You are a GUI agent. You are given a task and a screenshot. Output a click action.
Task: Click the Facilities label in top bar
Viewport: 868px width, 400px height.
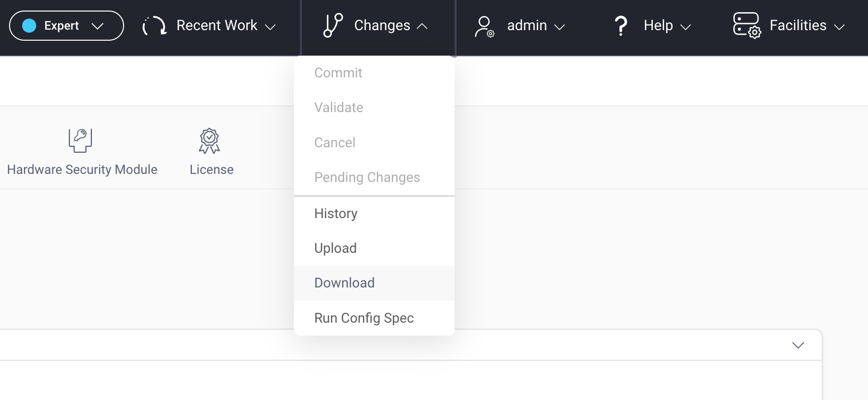point(798,25)
